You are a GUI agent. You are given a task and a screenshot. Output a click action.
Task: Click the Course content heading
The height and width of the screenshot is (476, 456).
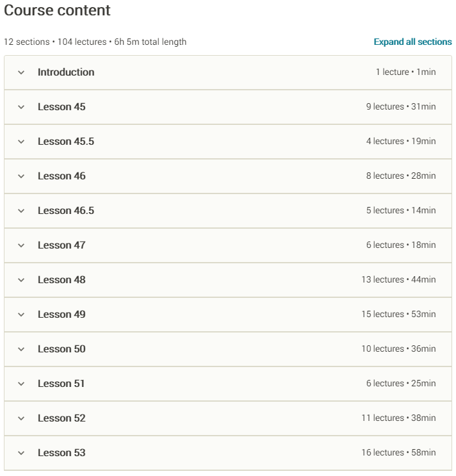pos(57,11)
